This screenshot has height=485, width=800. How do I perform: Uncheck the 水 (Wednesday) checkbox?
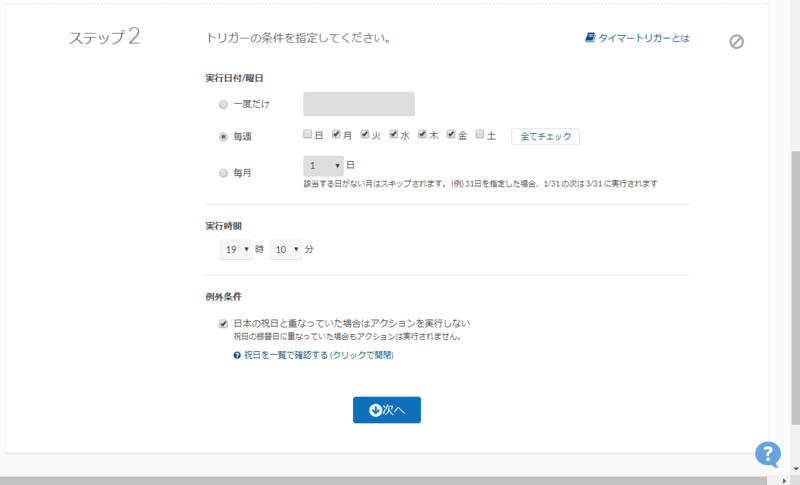[393, 134]
